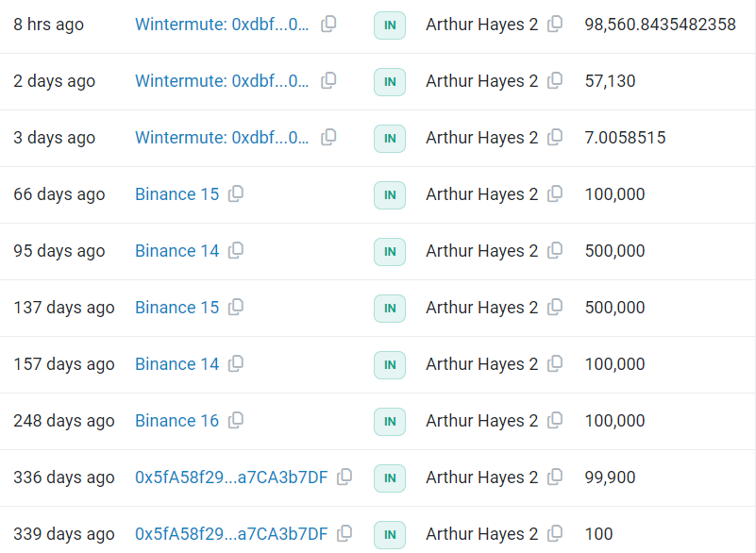Copy 0x5fA58f29 address in 339 days ago row
Image resolution: width=756 pixels, height=553 pixels.
point(344,533)
